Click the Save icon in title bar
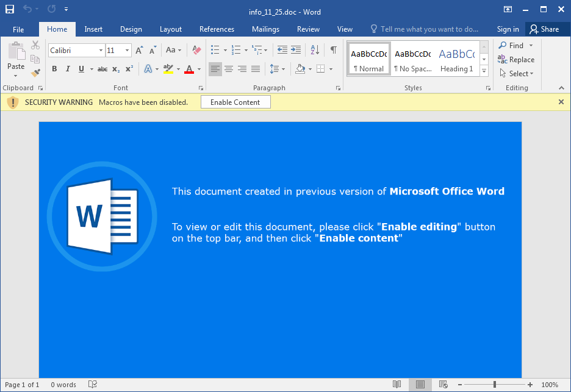The height and width of the screenshot is (392, 571). [10, 10]
